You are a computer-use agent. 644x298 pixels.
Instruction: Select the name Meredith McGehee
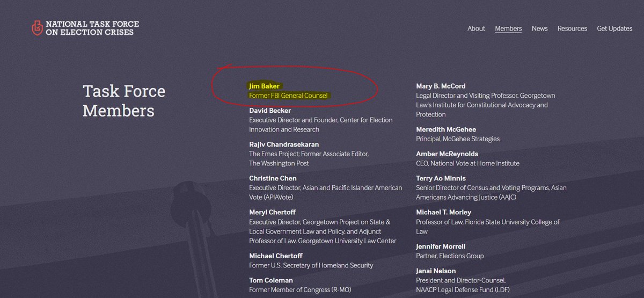(446, 129)
